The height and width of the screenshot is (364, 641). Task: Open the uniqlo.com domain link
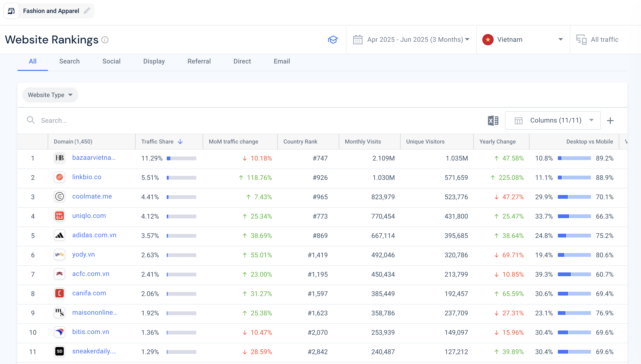(x=89, y=216)
